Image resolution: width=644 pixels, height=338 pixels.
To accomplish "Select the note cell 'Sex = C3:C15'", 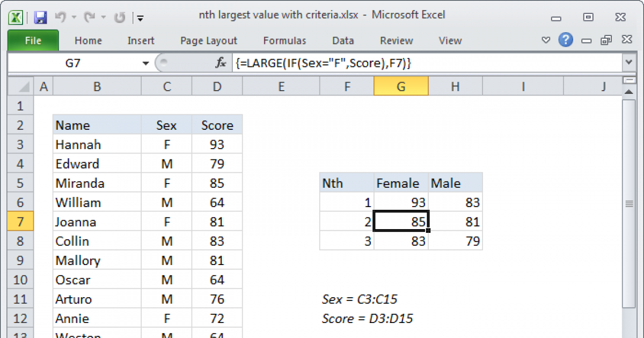I will click(x=360, y=299).
